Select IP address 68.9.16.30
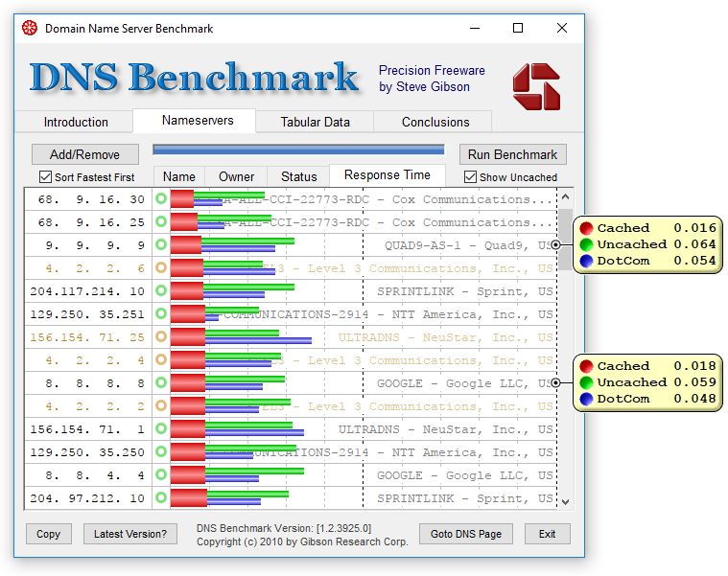 (91, 199)
